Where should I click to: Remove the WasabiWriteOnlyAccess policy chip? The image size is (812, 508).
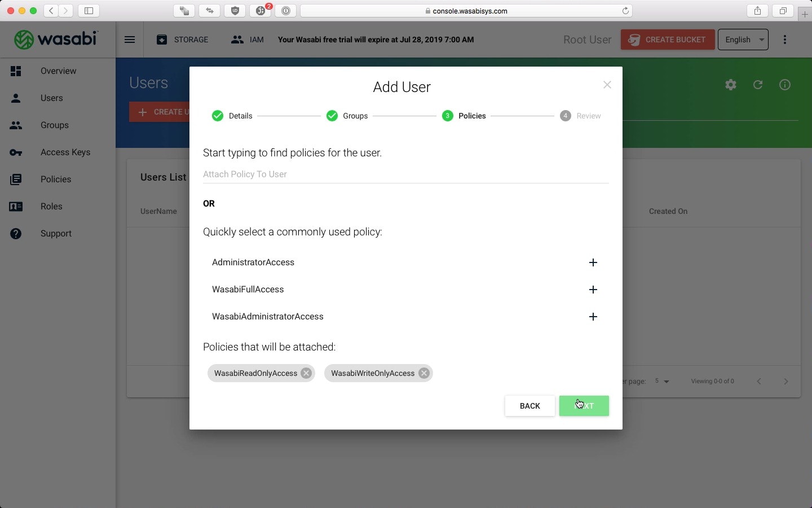[424, 373]
